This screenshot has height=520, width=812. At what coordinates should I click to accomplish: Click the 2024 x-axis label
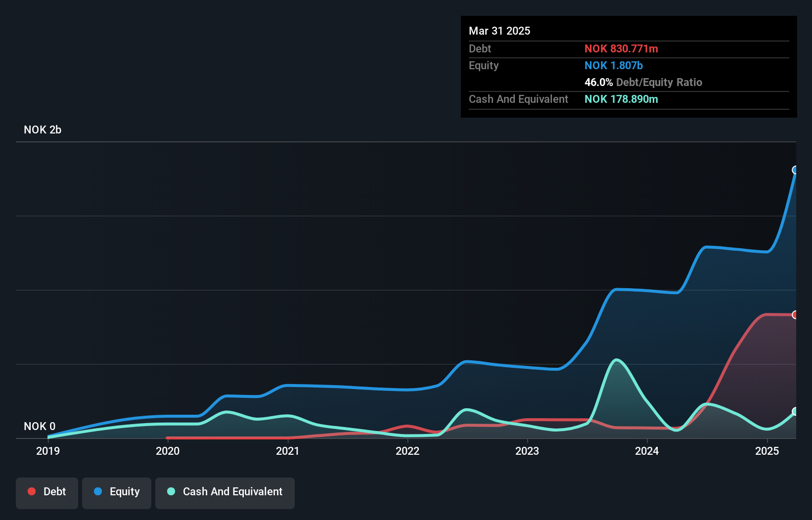[x=647, y=451]
